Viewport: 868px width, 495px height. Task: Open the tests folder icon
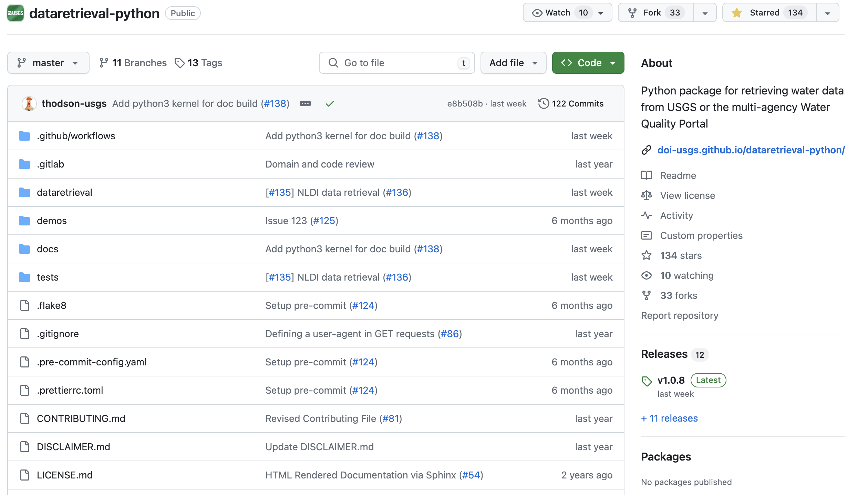(x=24, y=277)
